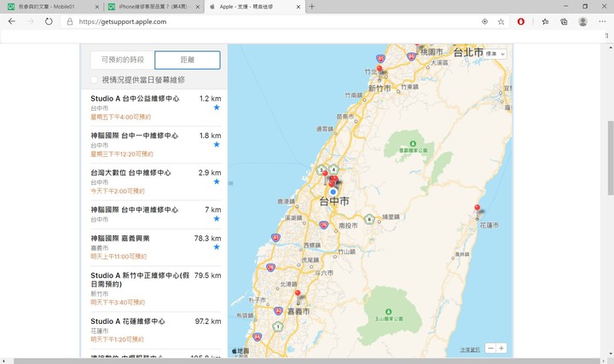Open the red Opera-style extension icon

521,21
